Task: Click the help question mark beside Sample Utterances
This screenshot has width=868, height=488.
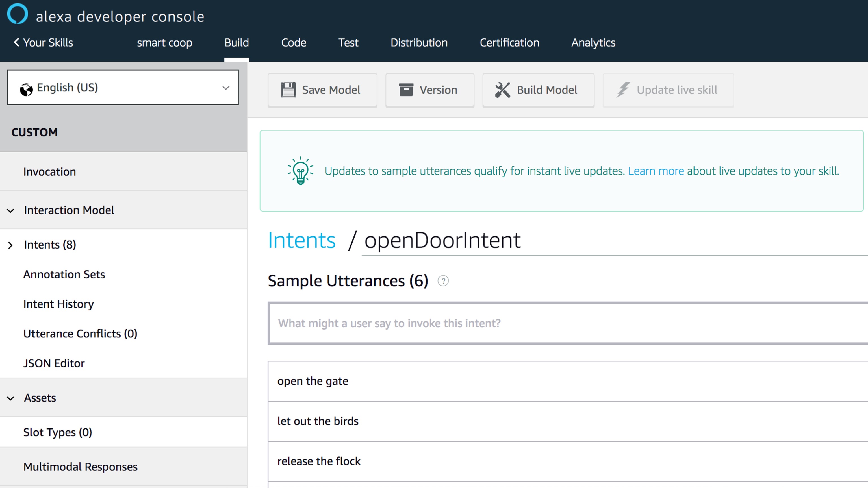Action: (x=443, y=281)
